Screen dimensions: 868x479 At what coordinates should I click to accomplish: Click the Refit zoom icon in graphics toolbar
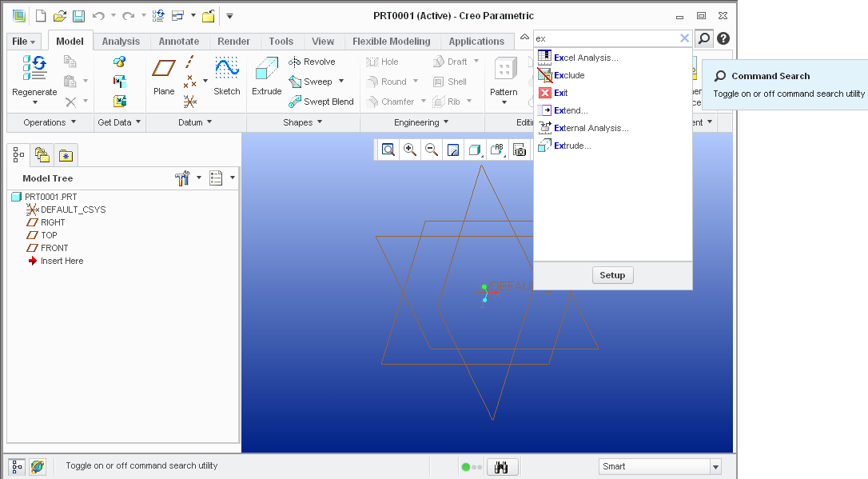[388, 150]
